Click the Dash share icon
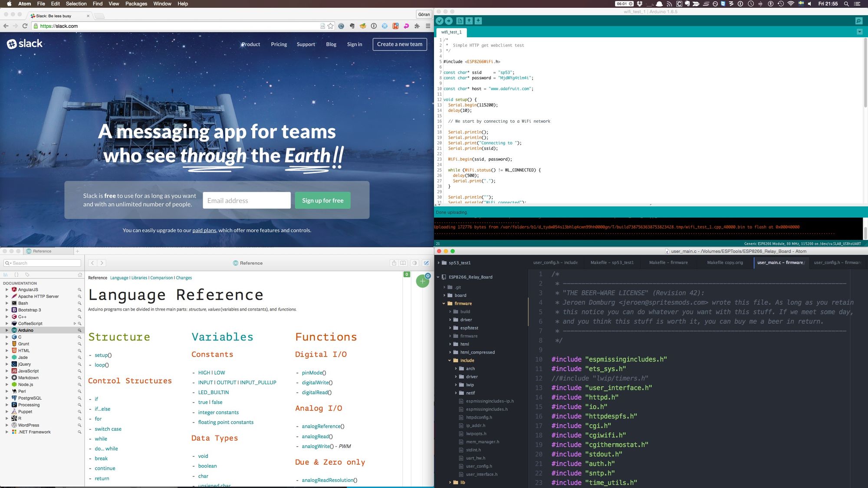 (394, 263)
